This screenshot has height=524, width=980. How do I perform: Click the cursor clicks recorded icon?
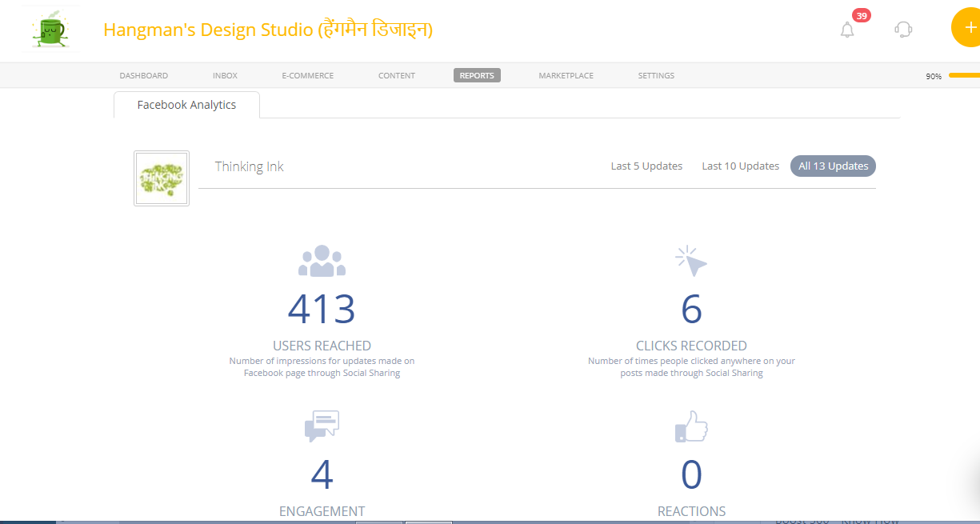coord(691,261)
